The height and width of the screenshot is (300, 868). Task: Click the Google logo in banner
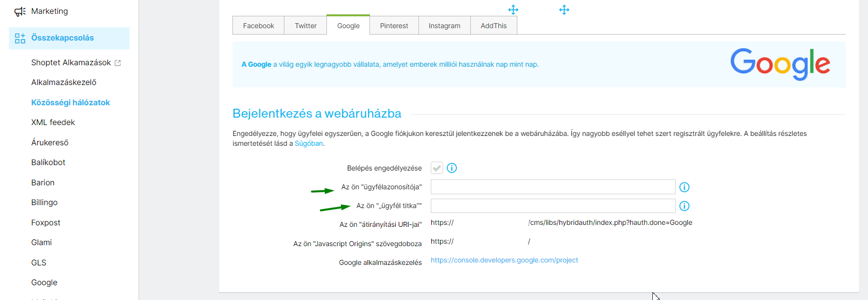[x=780, y=64]
